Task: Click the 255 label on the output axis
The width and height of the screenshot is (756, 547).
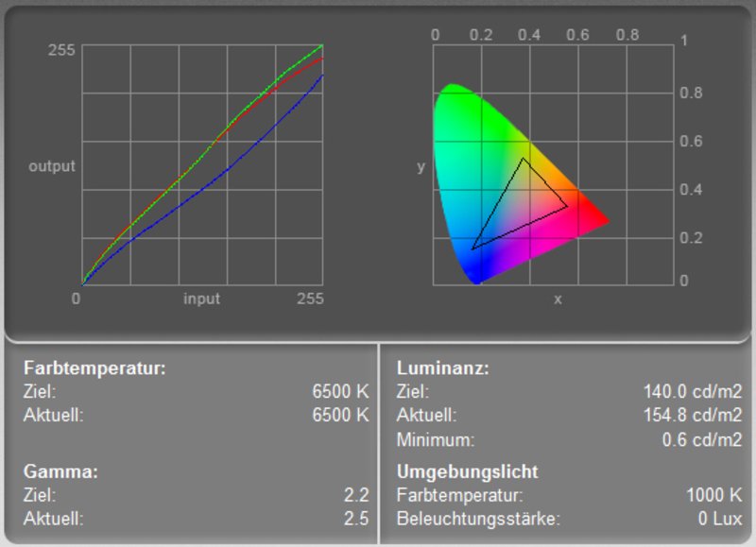Action: 61,50
